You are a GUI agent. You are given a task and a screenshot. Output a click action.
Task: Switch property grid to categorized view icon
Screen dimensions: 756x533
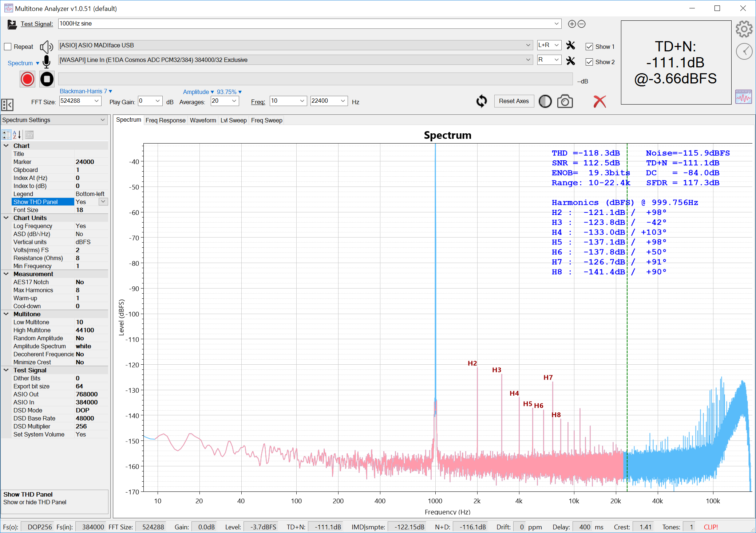click(7, 135)
